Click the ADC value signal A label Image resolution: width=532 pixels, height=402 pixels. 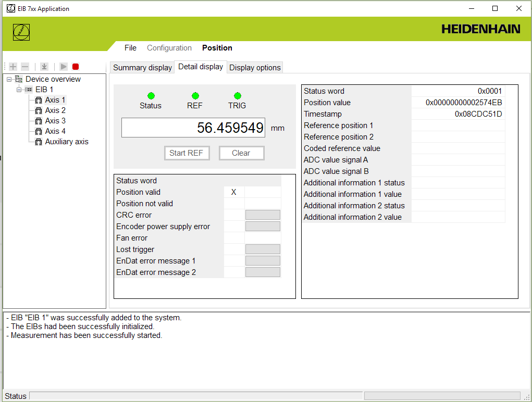336,160
